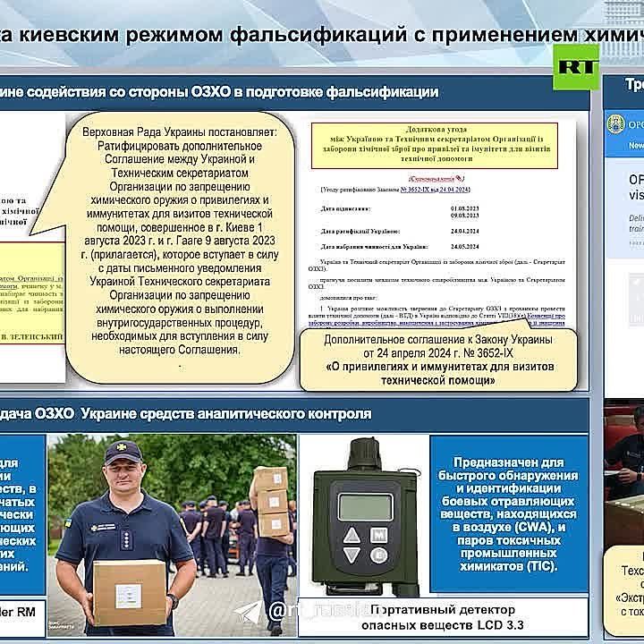The height and width of the screenshot is (644, 644).
Task: Click the photo of officer holding a box
Action: coord(172,535)
